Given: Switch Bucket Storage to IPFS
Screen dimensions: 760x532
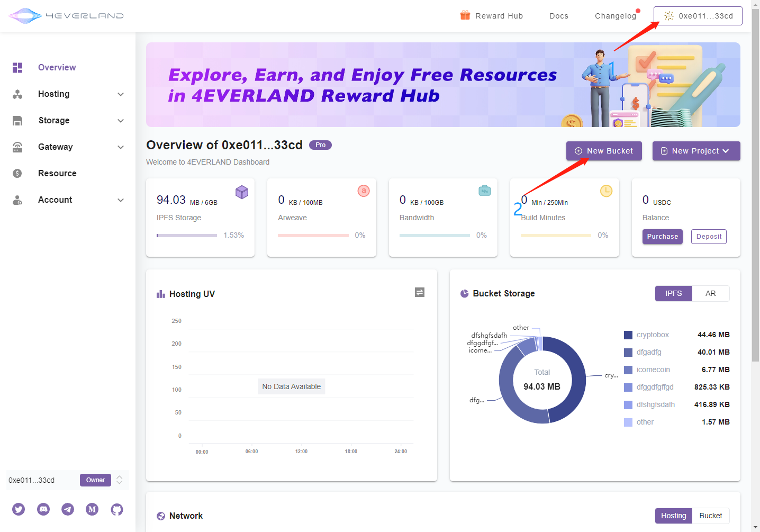Looking at the screenshot, I should click(673, 293).
